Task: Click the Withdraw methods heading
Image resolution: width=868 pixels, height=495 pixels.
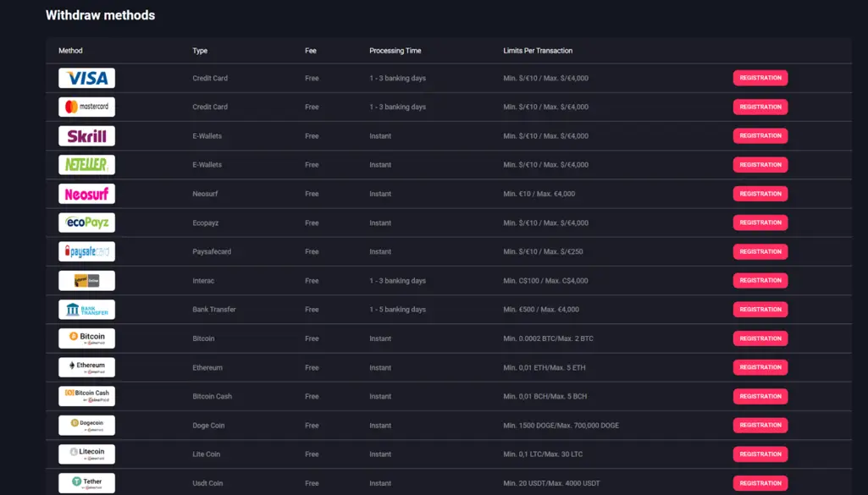Action: [x=100, y=15]
